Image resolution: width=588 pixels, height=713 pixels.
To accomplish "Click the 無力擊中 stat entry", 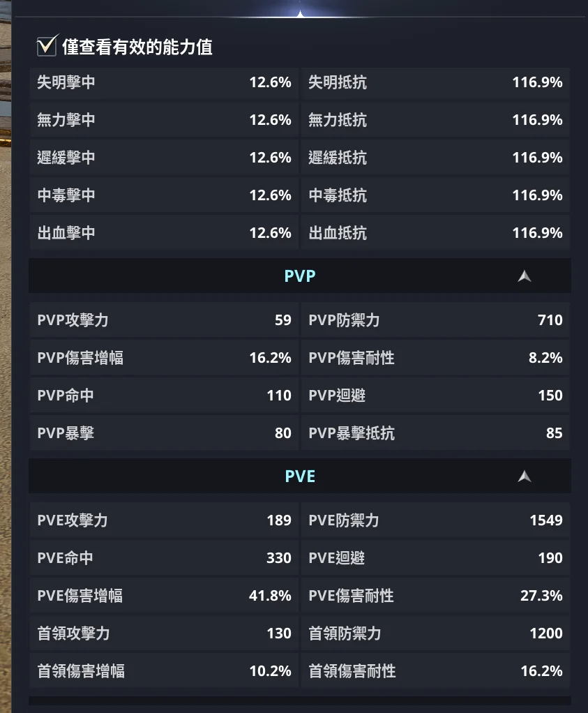I will tap(164, 120).
